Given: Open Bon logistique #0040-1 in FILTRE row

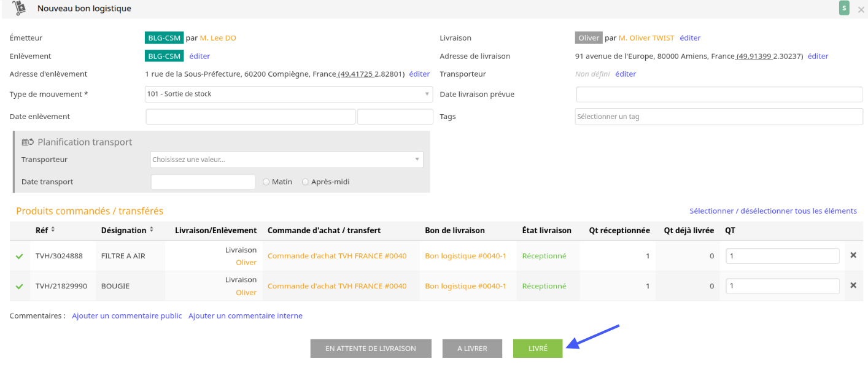Looking at the screenshot, I should click(465, 256).
